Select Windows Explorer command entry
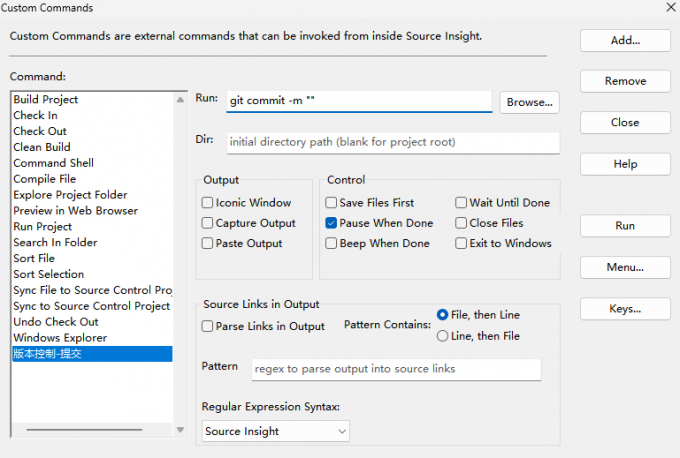 (61, 338)
